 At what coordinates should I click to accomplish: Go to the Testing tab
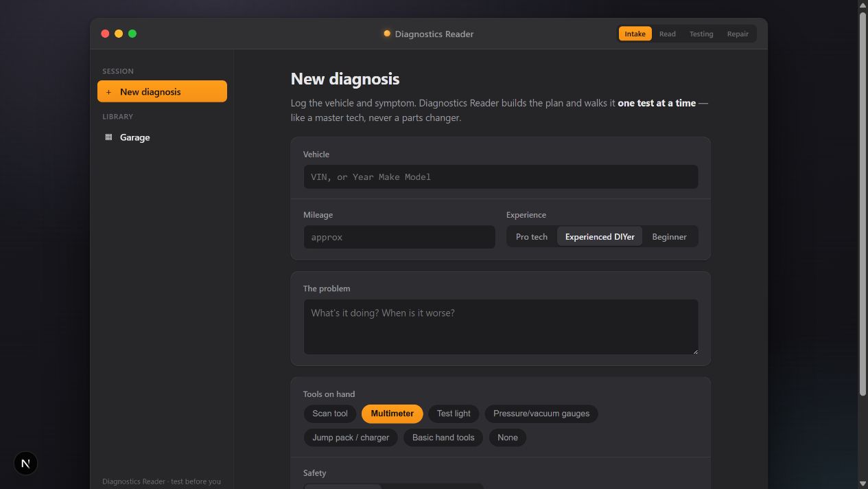pyautogui.click(x=701, y=34)
